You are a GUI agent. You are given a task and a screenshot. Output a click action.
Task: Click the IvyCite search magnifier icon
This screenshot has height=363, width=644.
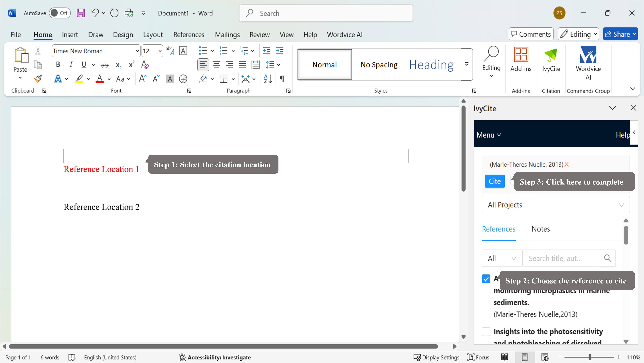607,258
